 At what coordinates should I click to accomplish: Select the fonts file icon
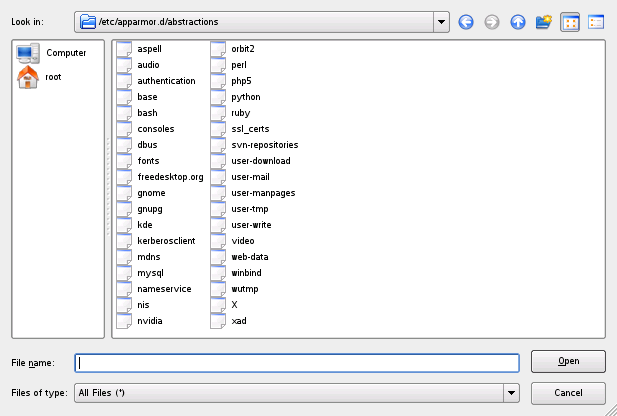(124, 161)
